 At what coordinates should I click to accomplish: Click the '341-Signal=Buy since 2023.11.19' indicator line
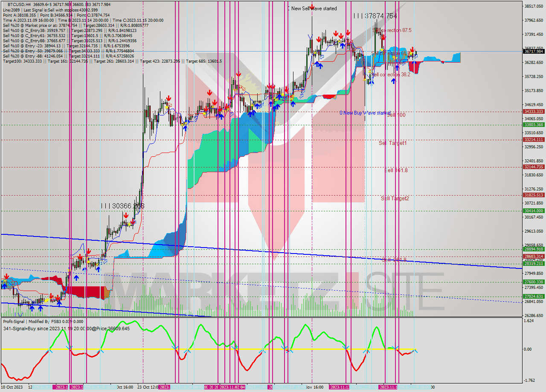pos(66,329)
